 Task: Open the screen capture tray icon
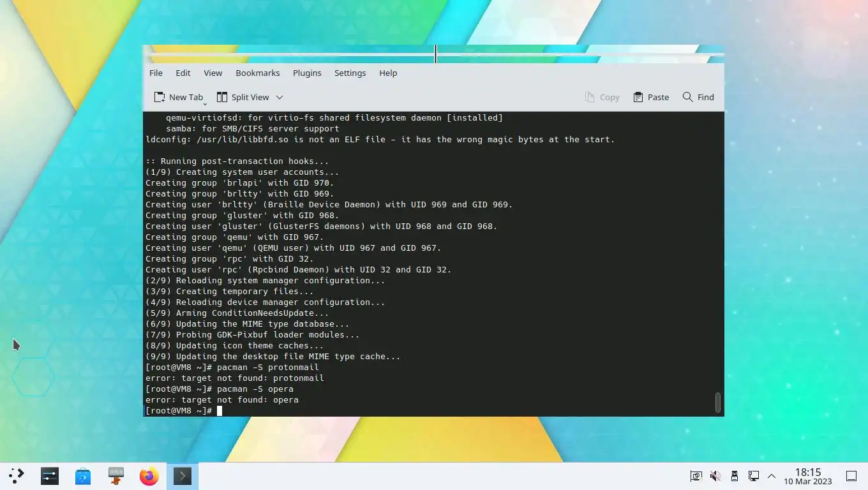tap(696, 476)
